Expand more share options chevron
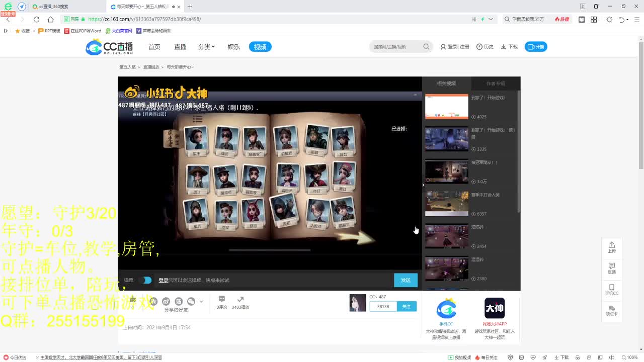 (201, 302)
